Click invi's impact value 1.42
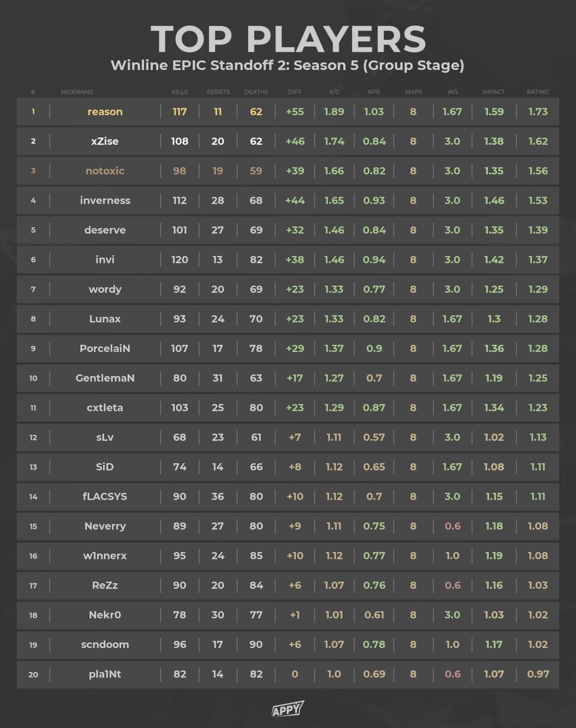The image size is (576, 728). point(494,260)
